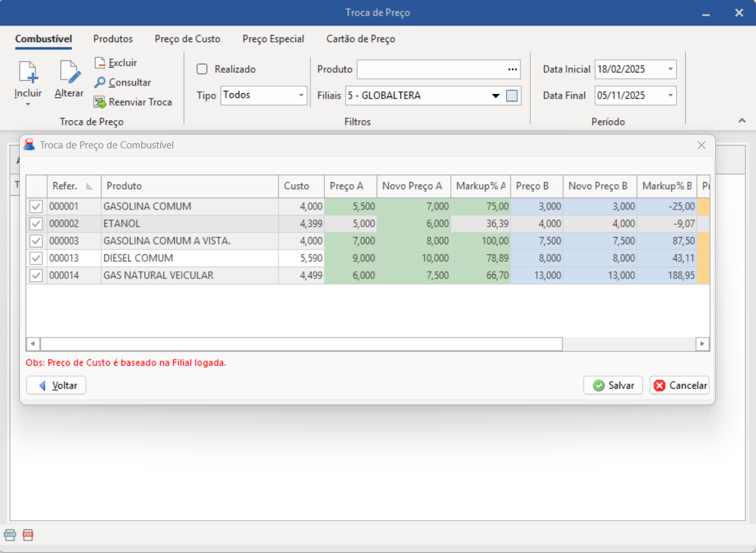Click the Incluir new document icon
This screenshot has width=756, height=553.
(28, 72)
